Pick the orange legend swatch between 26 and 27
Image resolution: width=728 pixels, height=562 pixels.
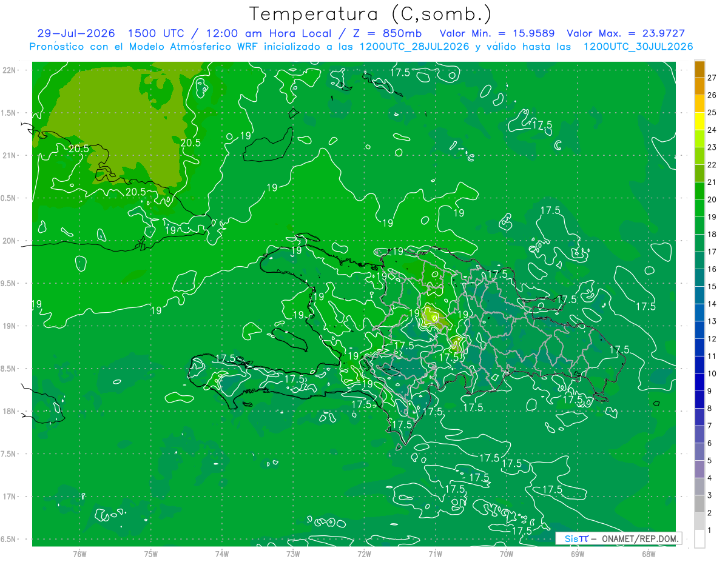(x=699, y=86)
